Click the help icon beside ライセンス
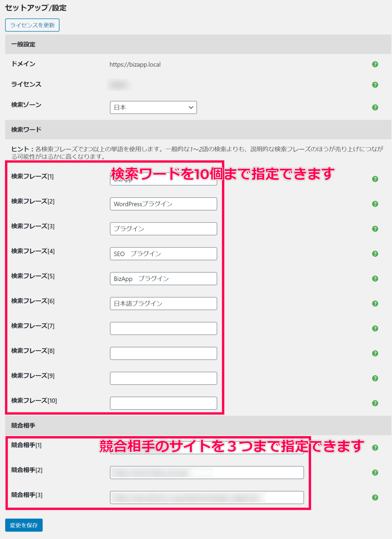The height and width of the screenshot is (539, 392). [x=375, y=85]
